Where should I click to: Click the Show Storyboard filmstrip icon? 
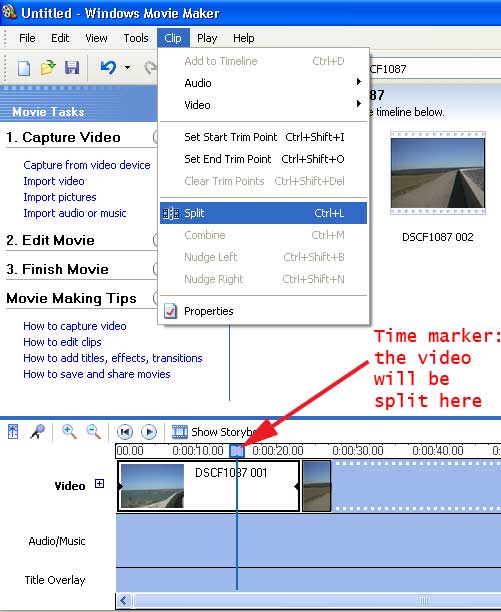(x=179, y=432)
